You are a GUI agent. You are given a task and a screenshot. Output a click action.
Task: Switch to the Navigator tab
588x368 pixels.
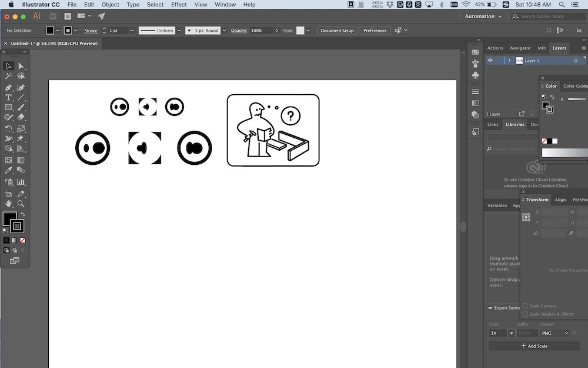click(520, 48)
